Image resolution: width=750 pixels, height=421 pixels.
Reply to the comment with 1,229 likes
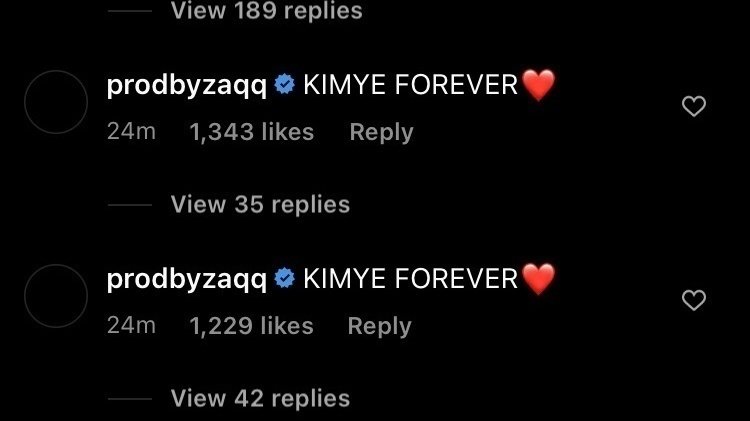pos(380,326)
